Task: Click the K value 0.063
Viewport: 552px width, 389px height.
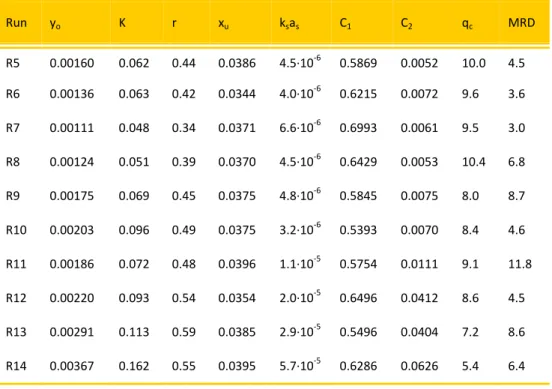Action: coord(134,94)
